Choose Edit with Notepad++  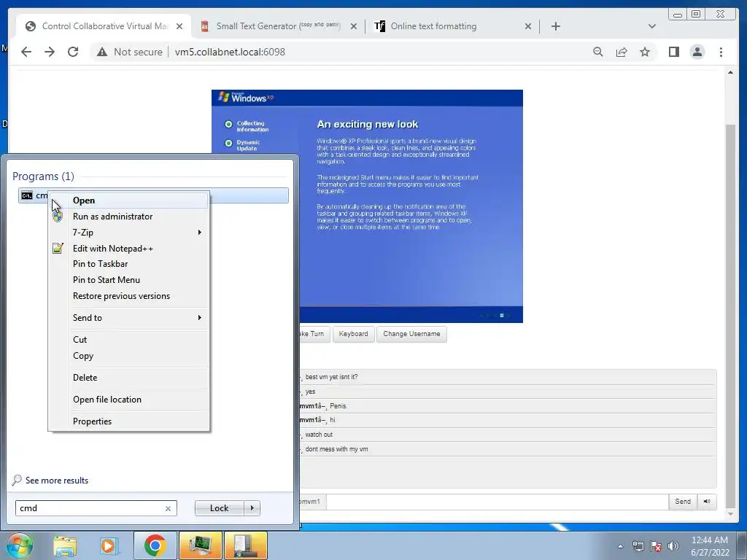pyautogui.click(x=129, y=248)
